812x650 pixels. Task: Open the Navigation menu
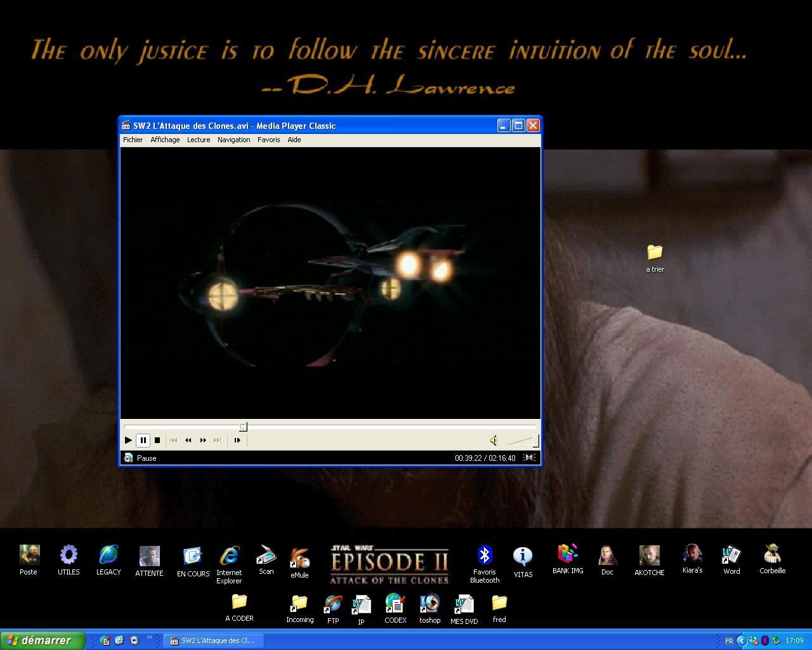233,140
